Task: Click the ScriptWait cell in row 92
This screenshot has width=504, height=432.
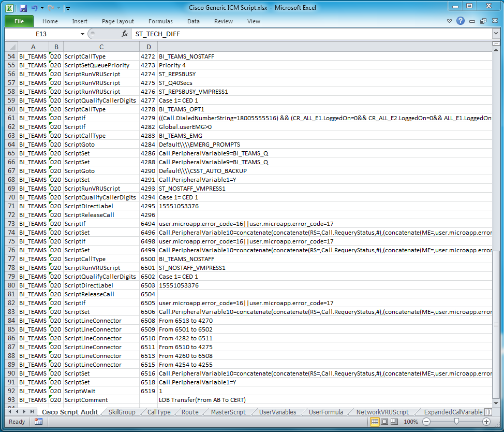Action: [101, 391]
